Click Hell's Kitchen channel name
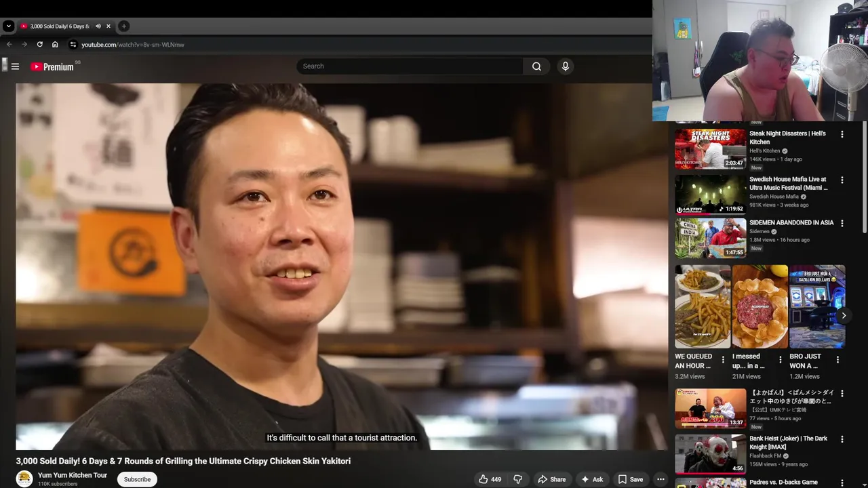 point(764,151)
